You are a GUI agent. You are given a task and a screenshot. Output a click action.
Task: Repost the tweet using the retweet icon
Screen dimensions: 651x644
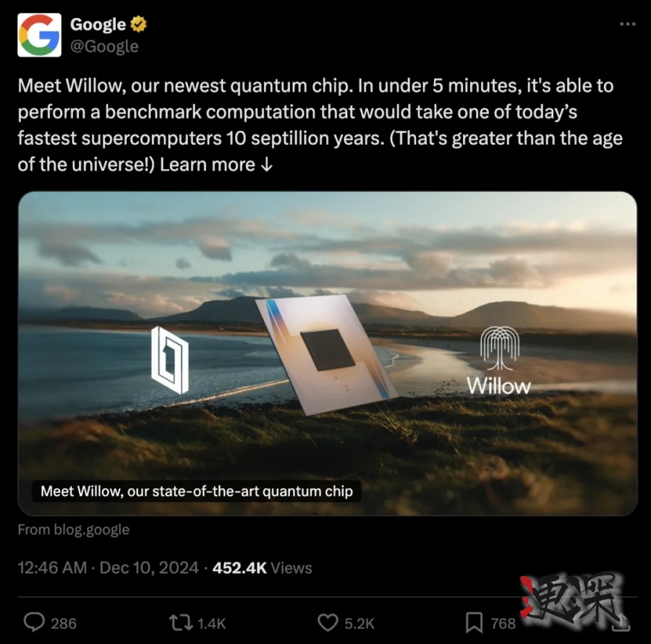click(181, 623)
